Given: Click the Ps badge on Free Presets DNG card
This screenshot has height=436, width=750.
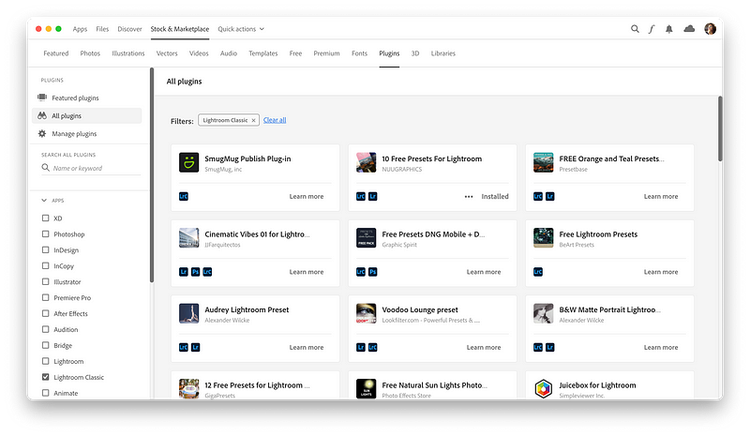Looking at the screenshot, I should (x=373, y=272).
